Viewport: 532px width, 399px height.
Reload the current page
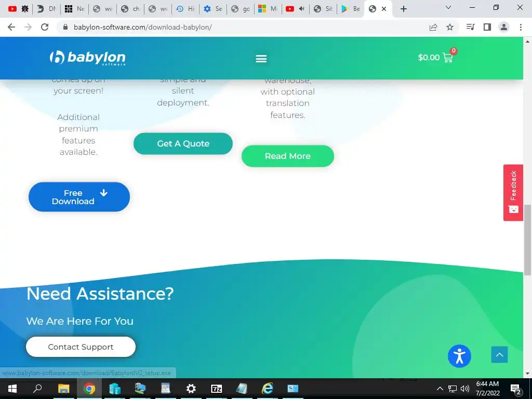coord(45,27)
